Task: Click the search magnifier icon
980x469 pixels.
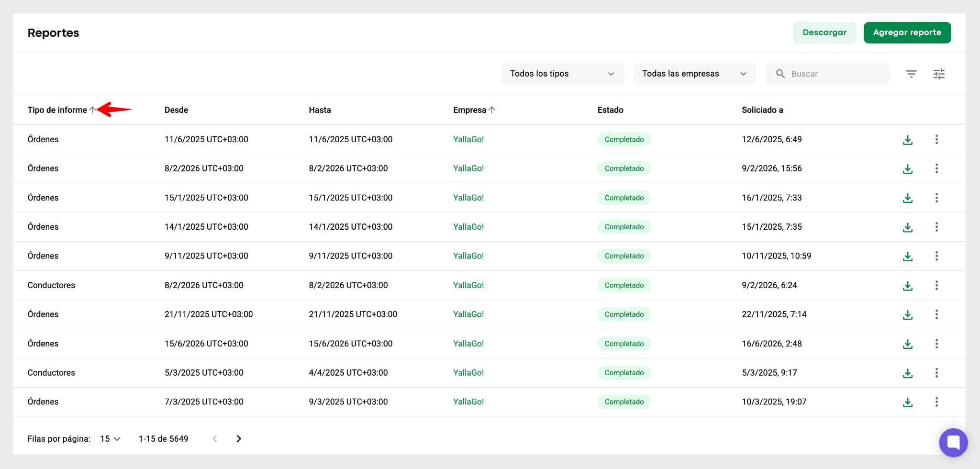Action: point(780,74)
